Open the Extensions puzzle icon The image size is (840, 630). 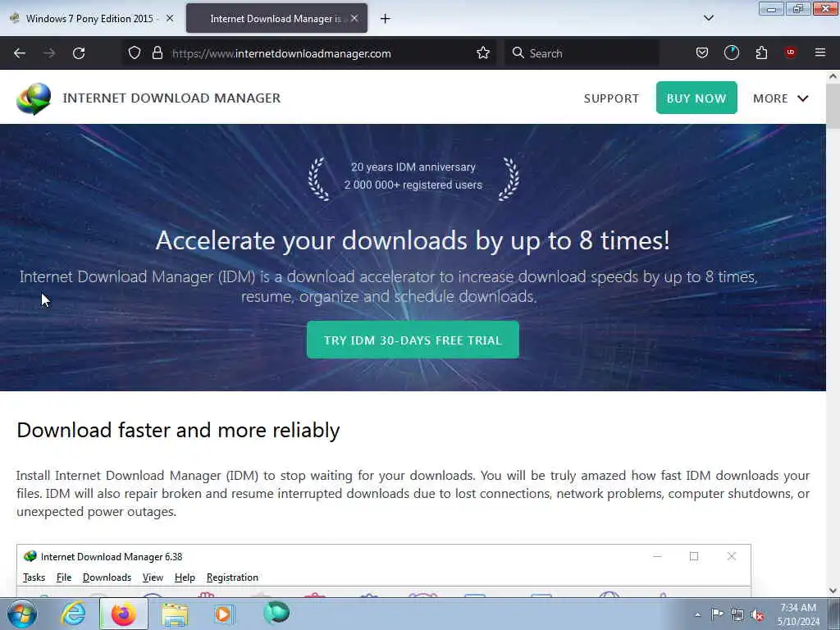(761, 53)
